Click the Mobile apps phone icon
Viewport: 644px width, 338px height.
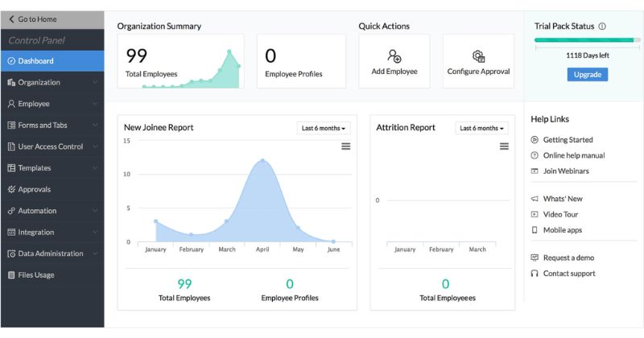535,230
